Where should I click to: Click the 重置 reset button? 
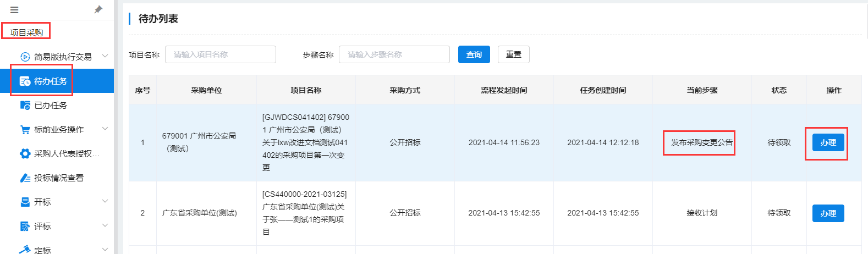514,54
